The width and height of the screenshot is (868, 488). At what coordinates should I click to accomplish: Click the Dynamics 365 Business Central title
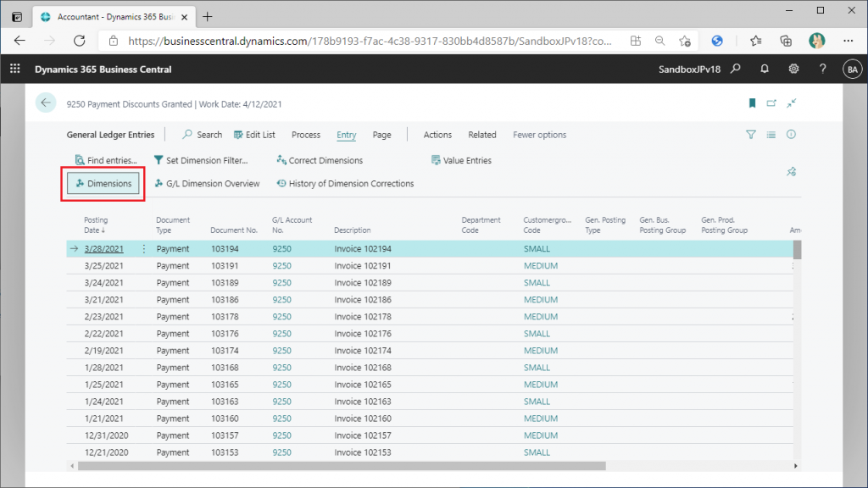tap(103, 69)
